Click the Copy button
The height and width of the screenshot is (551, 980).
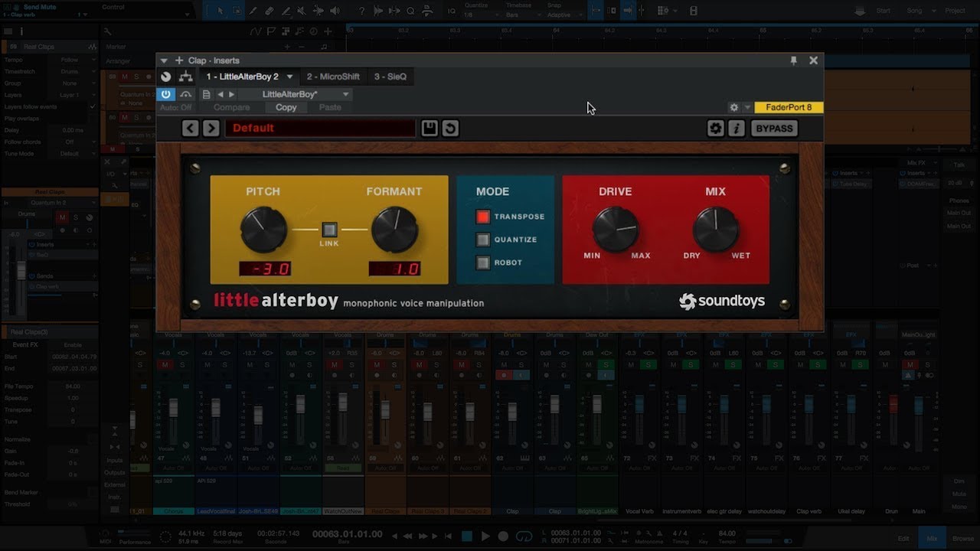click(286, 108)
